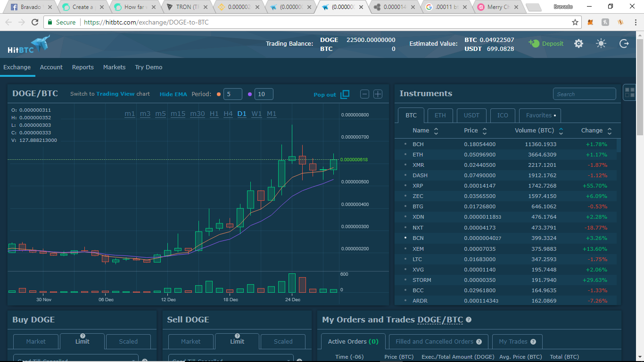Zoom out the chart with the minus icon
The width and height of the screenshot is (644, 362).
coord(364,94)
